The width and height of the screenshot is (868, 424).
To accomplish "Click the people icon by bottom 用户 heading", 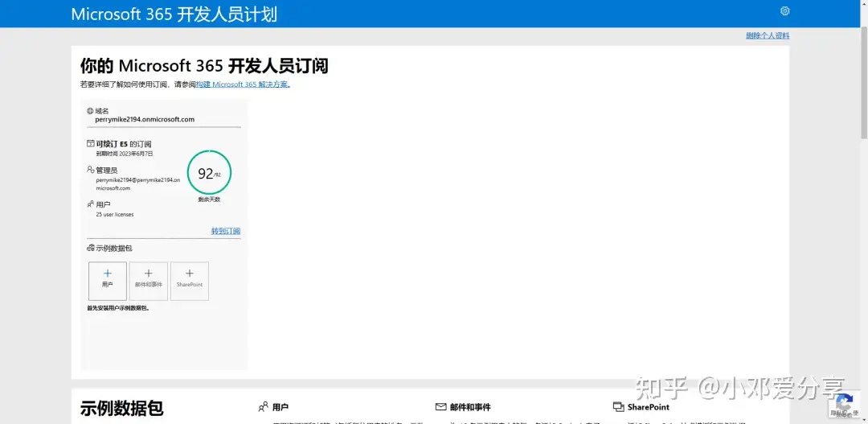I will point(264,407).
